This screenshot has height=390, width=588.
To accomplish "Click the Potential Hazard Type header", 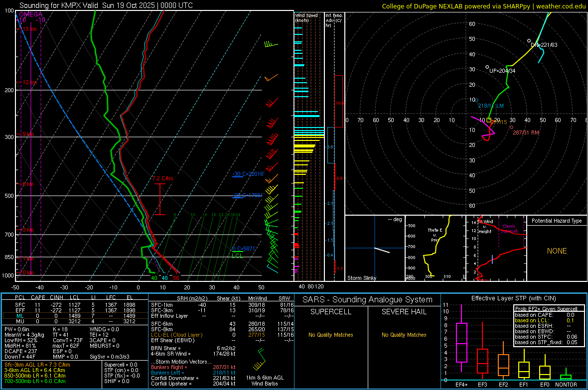I will coord(557,221).
